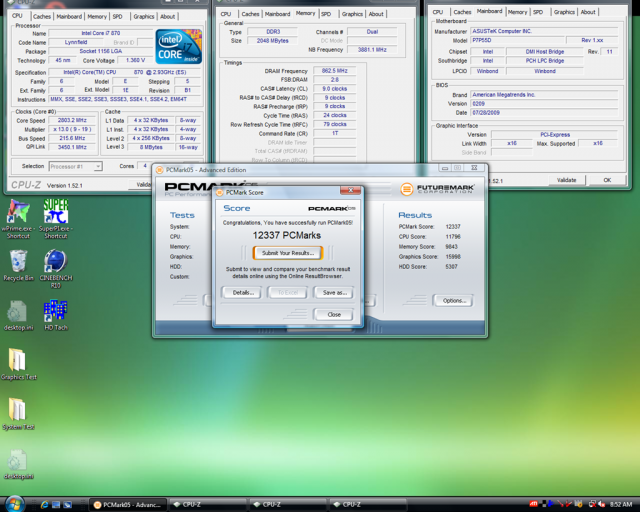Click the PCMark05 window title icon

(160, 170)
